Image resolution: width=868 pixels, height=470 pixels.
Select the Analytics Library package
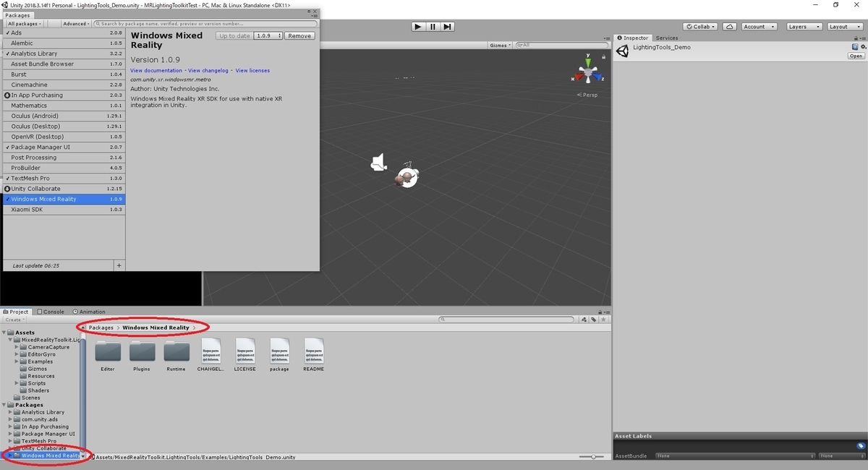tap(63, 54)
